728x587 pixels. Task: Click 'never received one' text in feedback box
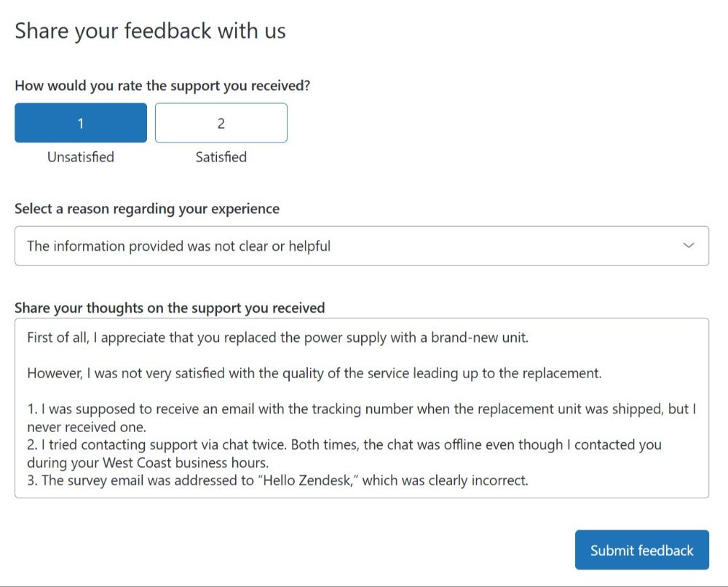(x=87, y=427)
